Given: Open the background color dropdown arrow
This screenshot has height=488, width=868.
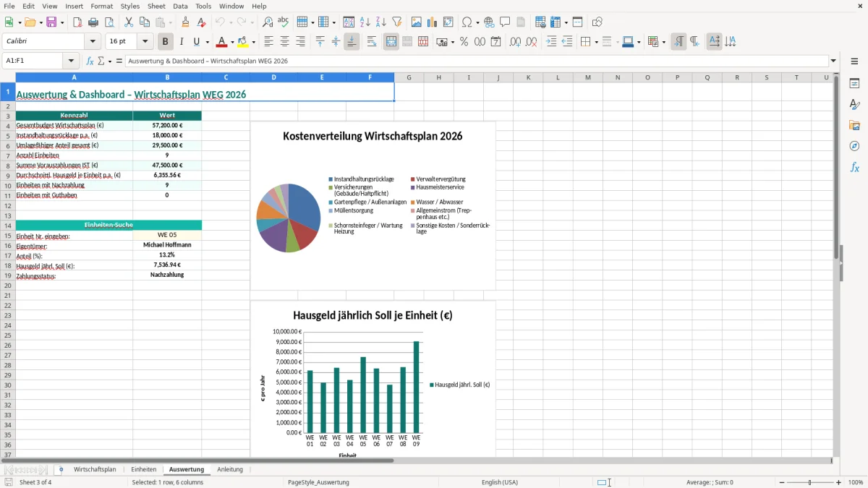Looking at the screenshot, I should (x=255, y=42).
